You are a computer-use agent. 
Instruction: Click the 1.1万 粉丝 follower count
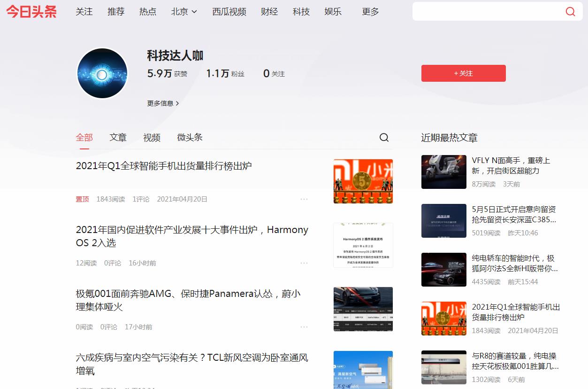(x=225, y=73)
